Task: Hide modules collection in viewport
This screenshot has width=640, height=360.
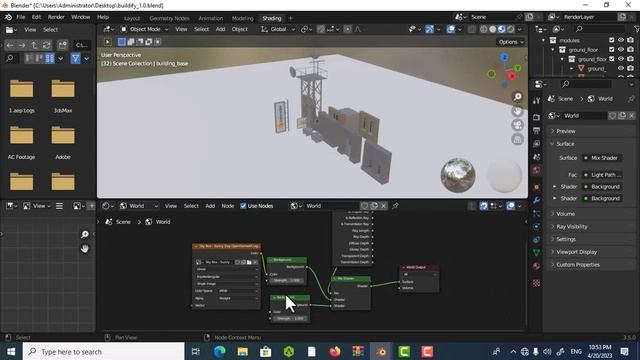Action: 621,40
